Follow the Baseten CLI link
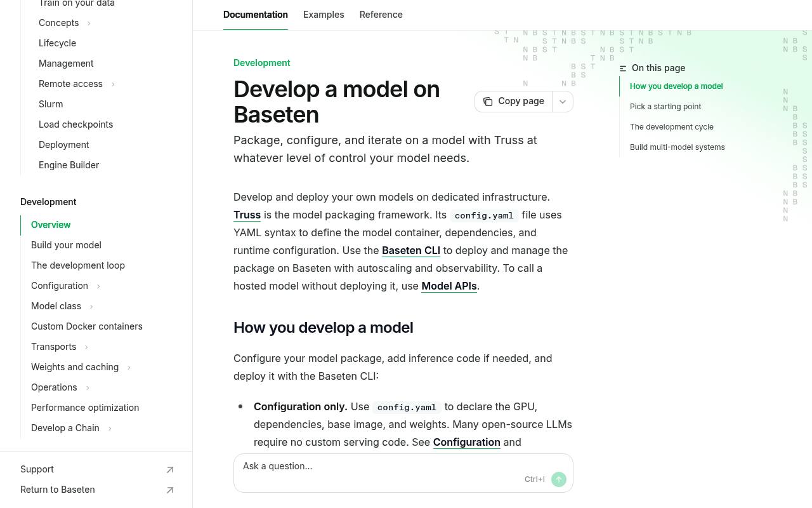The width and height of the screenshot is (812, 508). 411,250
